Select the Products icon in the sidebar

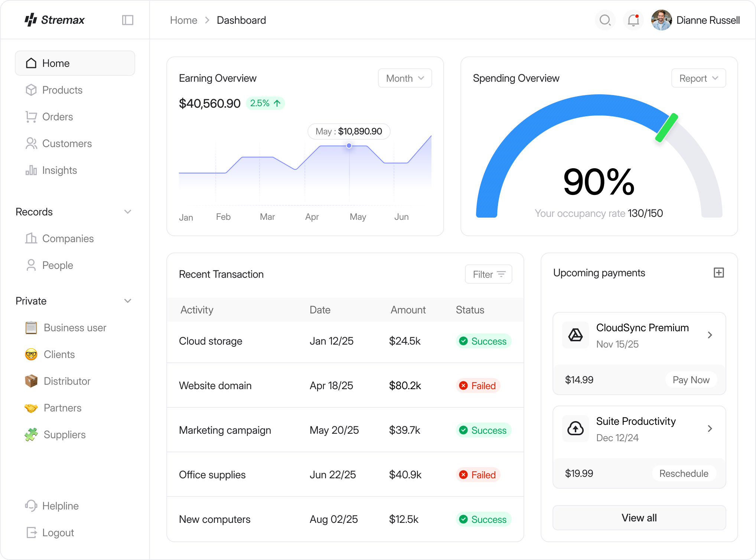pos(31,90)
